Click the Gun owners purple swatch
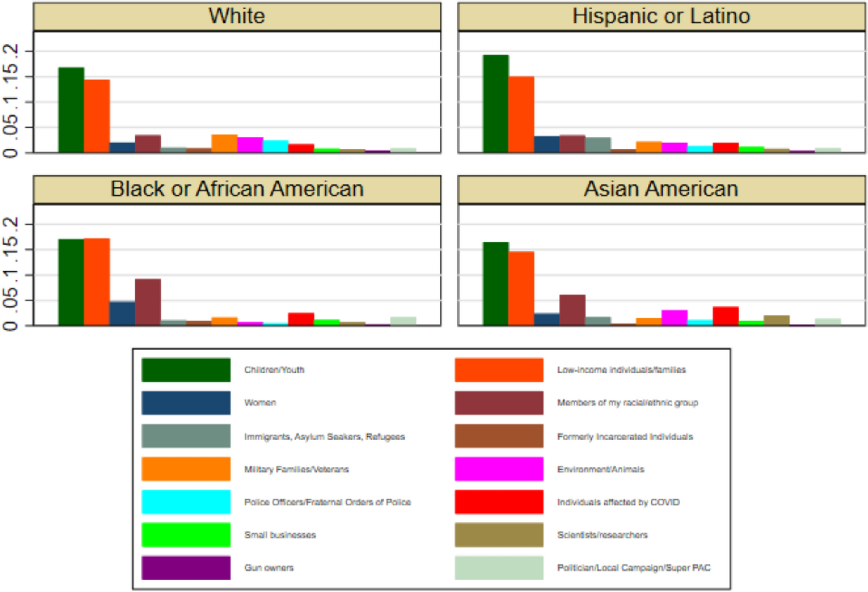The image size is (868, 592). tap(186, 567)
